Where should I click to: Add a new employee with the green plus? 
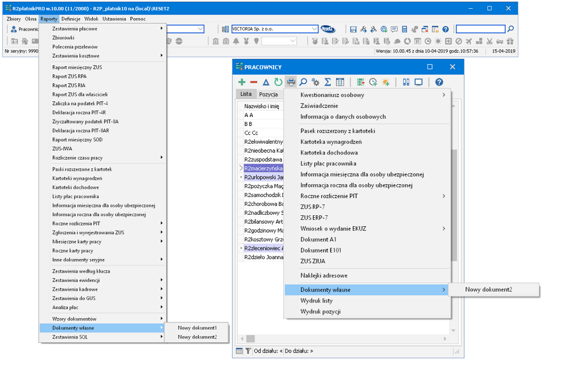[242, 82]
